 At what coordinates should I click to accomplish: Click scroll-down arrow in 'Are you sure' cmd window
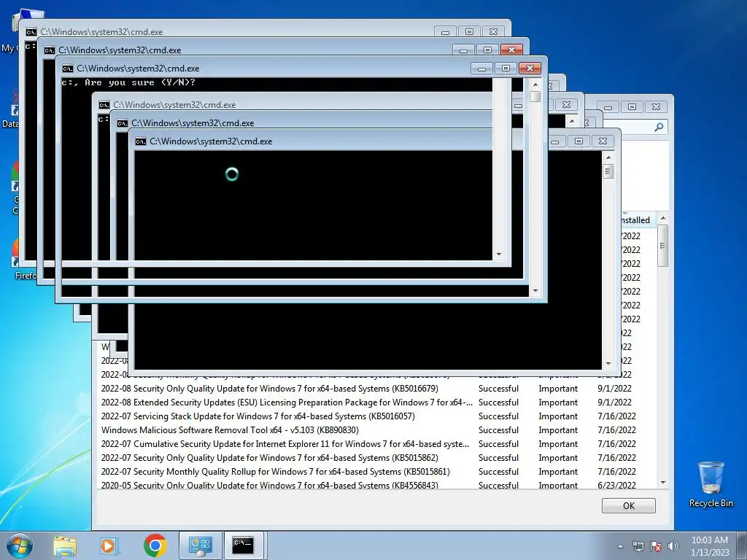535,291
